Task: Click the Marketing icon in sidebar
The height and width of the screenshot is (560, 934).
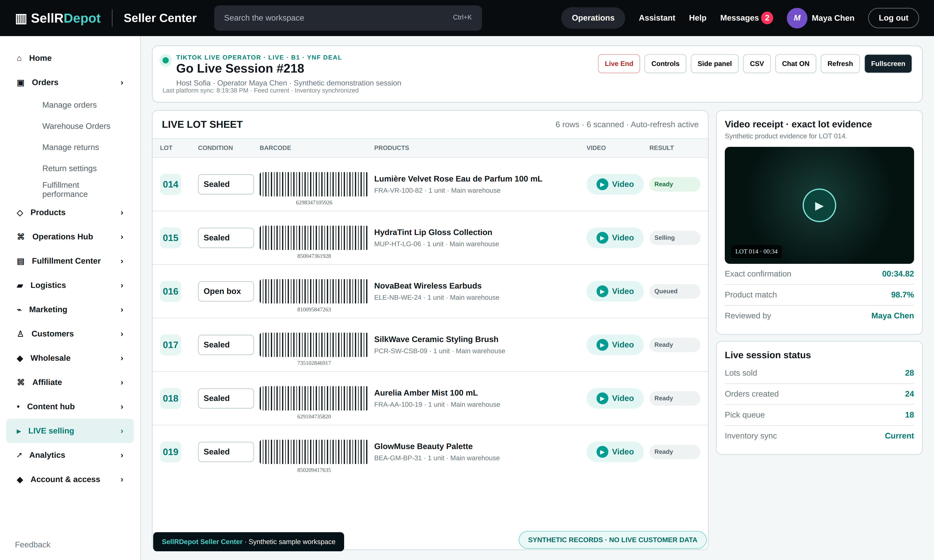Action: pyautogui.click(x=19, y=310)
